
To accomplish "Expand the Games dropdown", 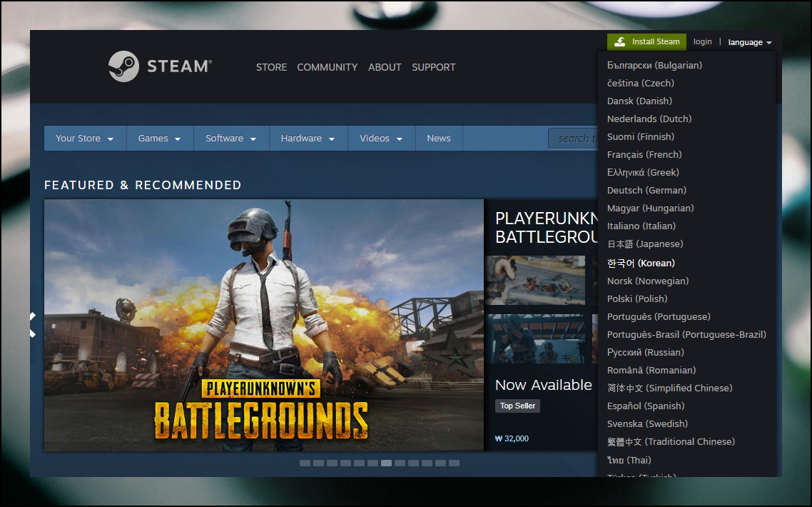I will pos(160,139).
